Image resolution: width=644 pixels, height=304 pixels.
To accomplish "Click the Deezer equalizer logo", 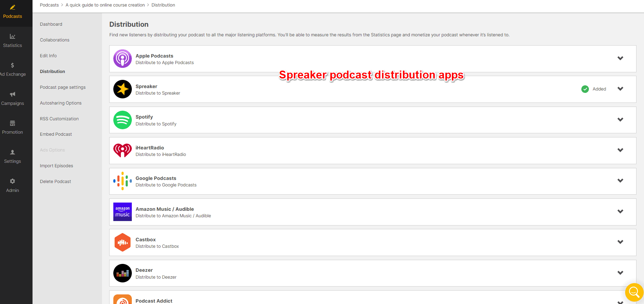I will [123, 273].
